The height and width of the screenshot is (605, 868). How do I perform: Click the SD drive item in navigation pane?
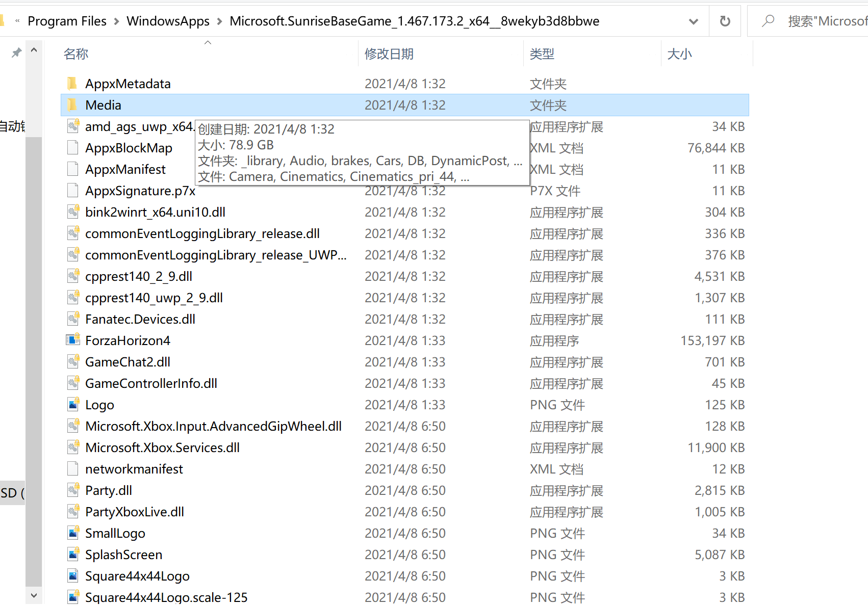click(x=12, y=493)
